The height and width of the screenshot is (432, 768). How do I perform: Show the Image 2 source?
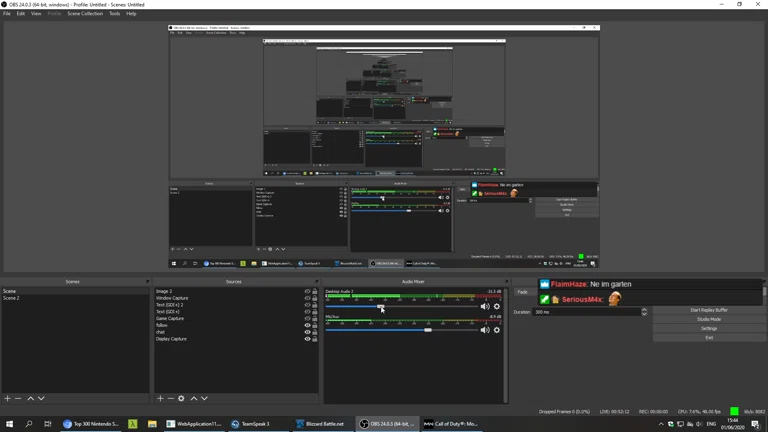(x=307, y=292)
